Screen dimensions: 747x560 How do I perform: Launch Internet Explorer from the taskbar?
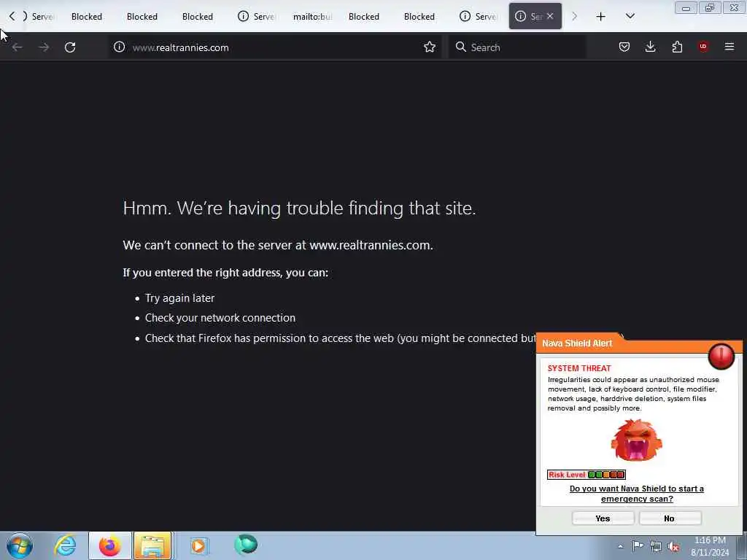(x=65, y=545)
